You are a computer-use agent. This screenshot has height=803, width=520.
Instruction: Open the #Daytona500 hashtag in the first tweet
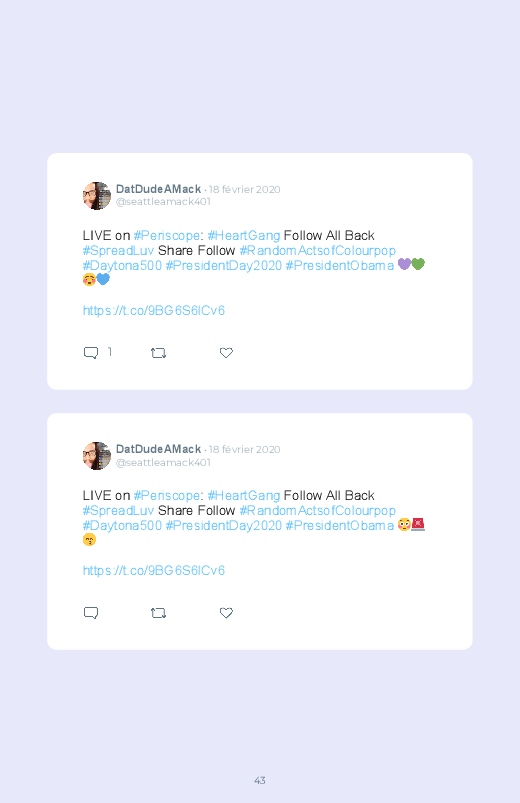tap(122, 265)
